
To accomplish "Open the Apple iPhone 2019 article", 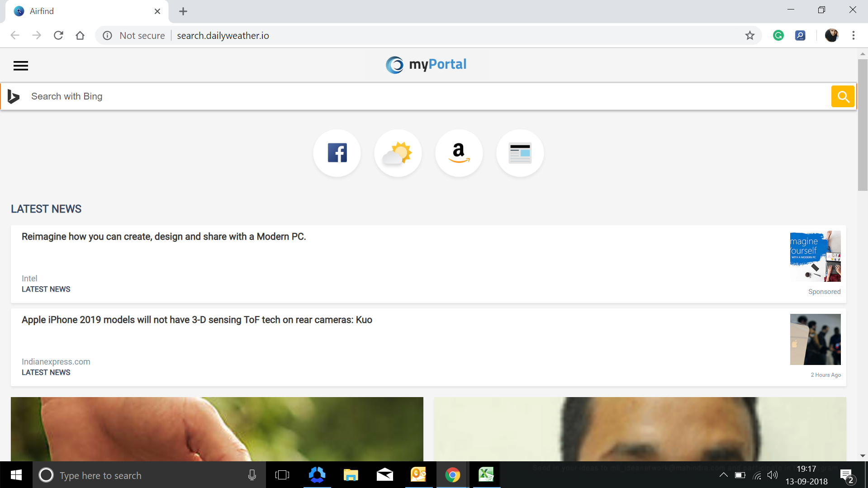I will click(197, 320).
